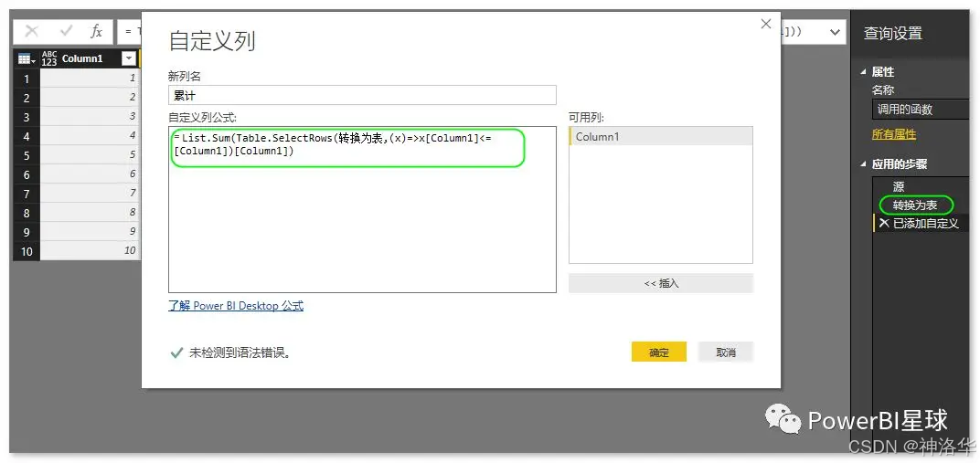Close the custom column dialog with the X

766,25
